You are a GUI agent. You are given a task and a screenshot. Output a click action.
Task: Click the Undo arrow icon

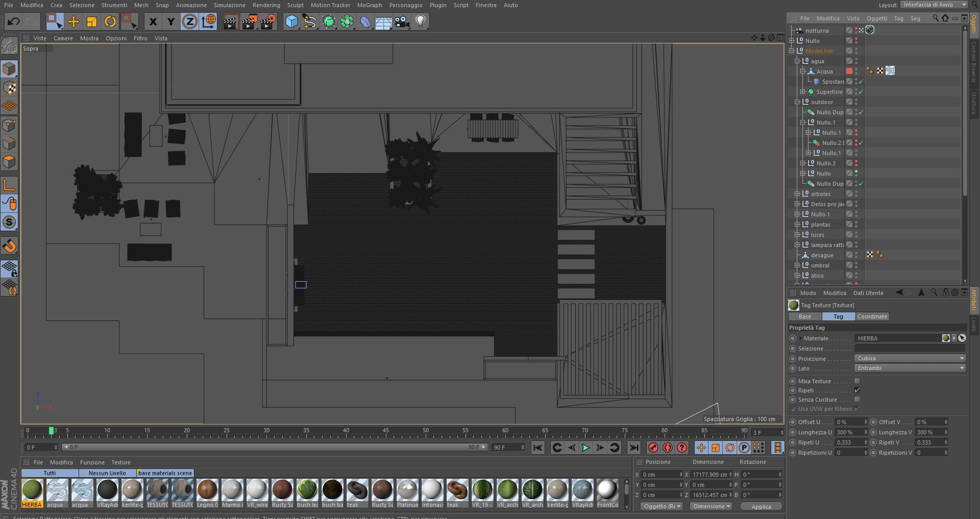pos(14,21)
